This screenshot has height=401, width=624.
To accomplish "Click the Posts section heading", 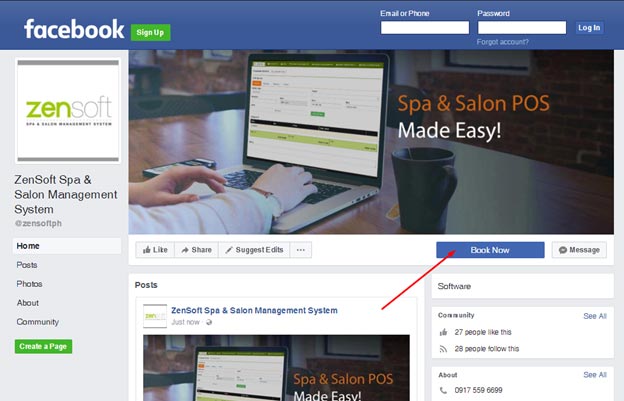I will point(146,285).
